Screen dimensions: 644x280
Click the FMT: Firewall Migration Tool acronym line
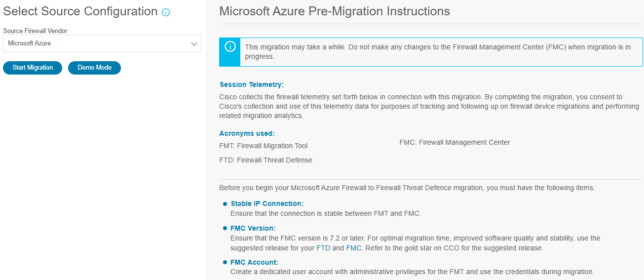(264, 146)
